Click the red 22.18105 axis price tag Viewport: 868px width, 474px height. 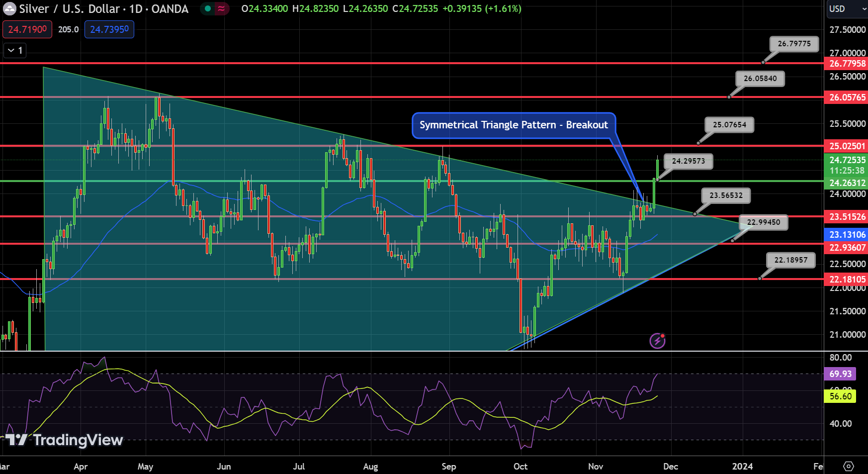846,280
